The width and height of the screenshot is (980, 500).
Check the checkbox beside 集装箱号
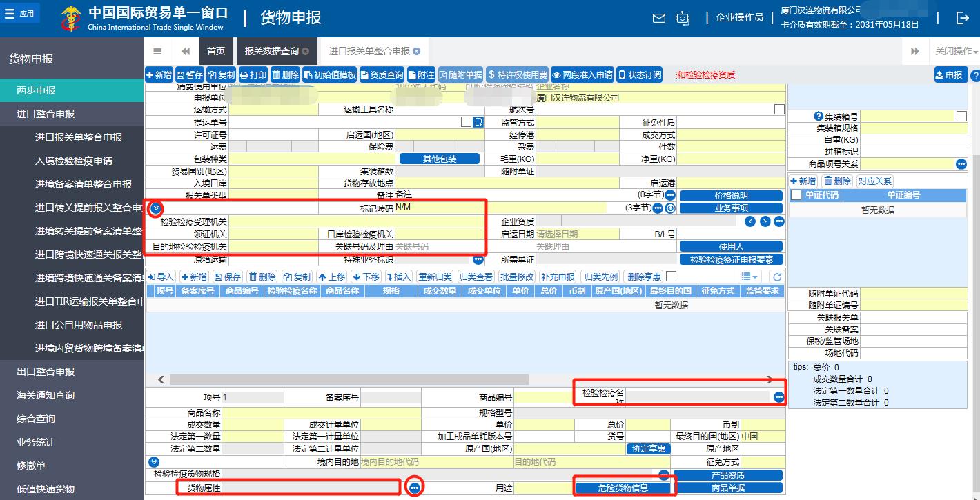pyautogui.click(x=961, y=115)
